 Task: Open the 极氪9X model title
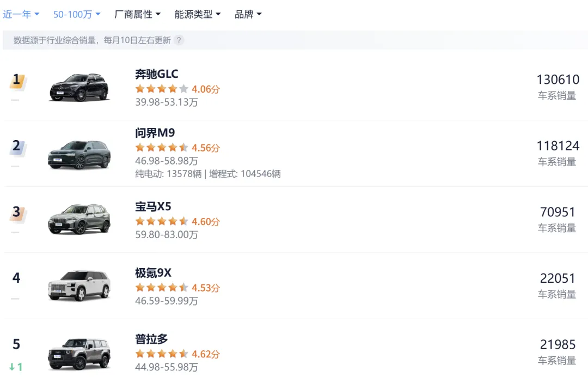click(153, 273)
